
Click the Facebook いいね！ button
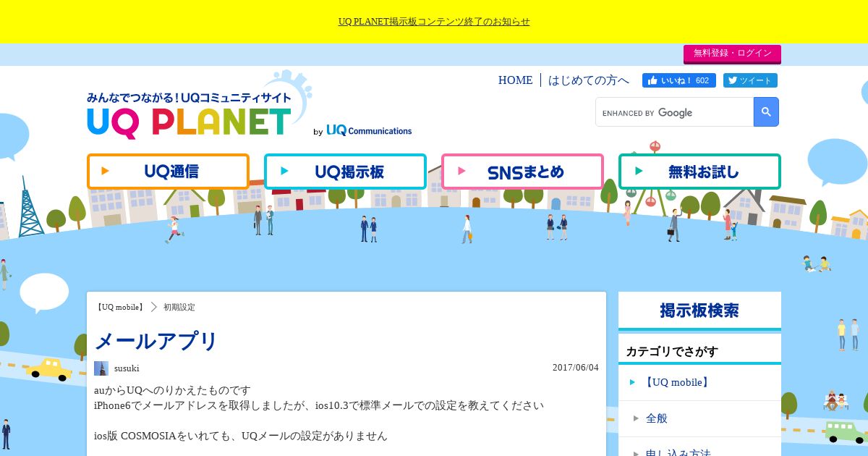tap(678, 80)
